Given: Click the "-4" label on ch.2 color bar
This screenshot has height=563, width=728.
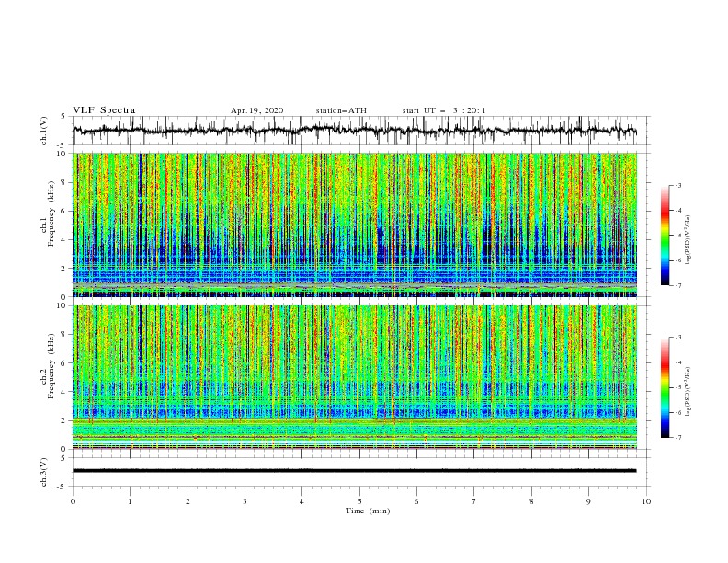Looking at the screenshot, I should point(678,362).
